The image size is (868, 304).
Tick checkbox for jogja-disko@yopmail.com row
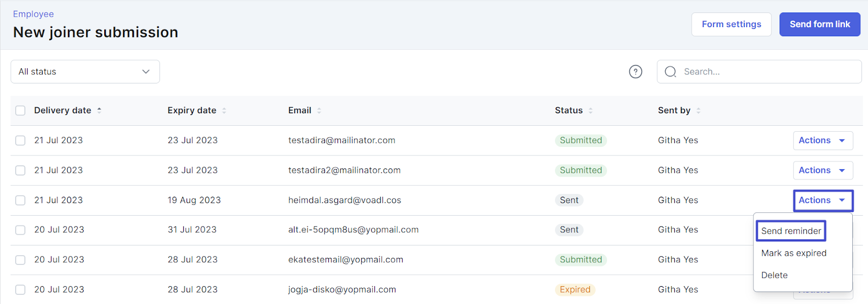coord(21,289)
